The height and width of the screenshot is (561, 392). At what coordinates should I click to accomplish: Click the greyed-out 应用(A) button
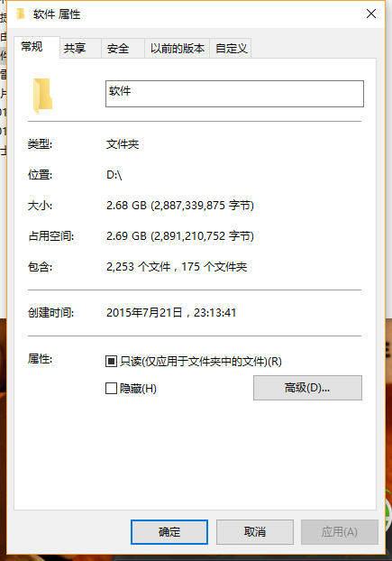340,532
